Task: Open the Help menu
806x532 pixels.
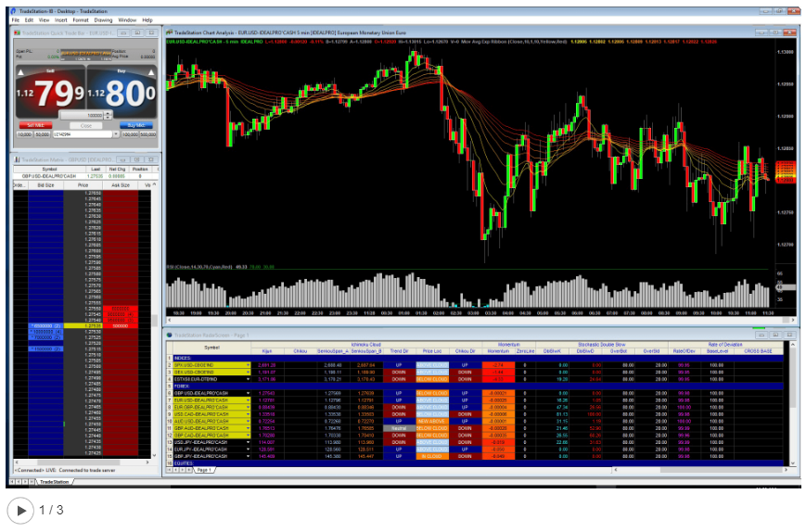Action: [147, 20]
